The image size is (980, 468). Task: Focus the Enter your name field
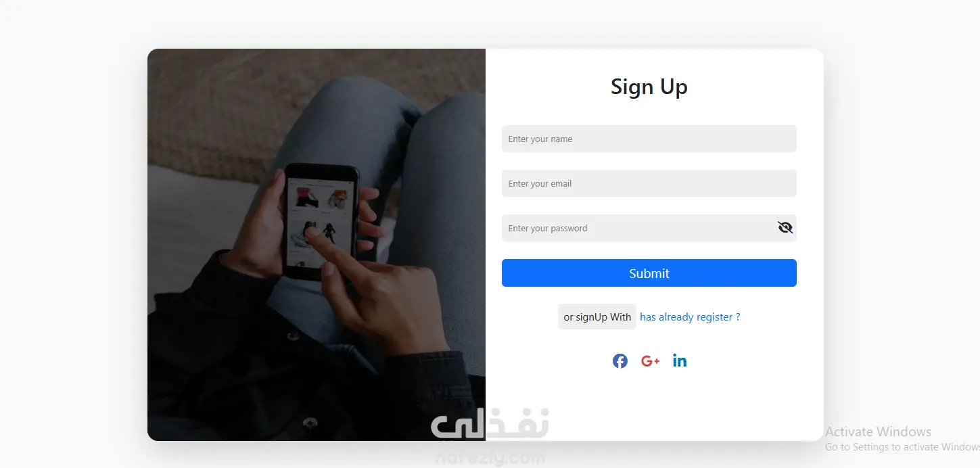click(x=649, y=139)
